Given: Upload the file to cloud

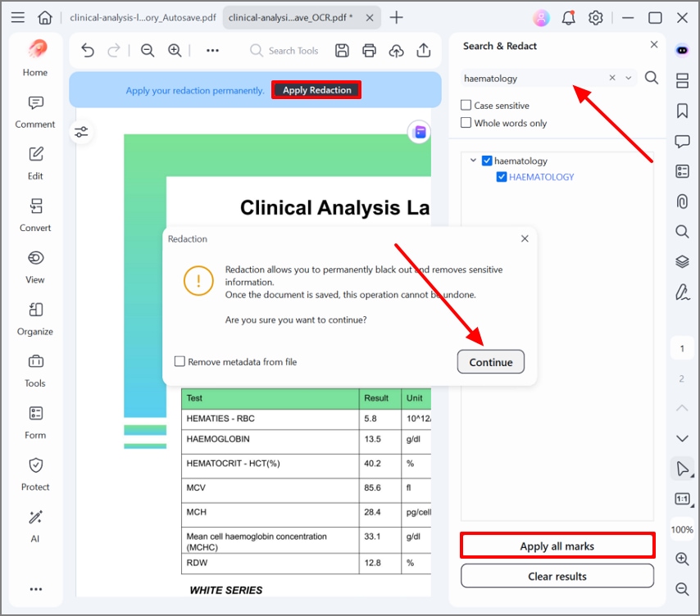Looking at the screenshot, I should coord(397,51).
